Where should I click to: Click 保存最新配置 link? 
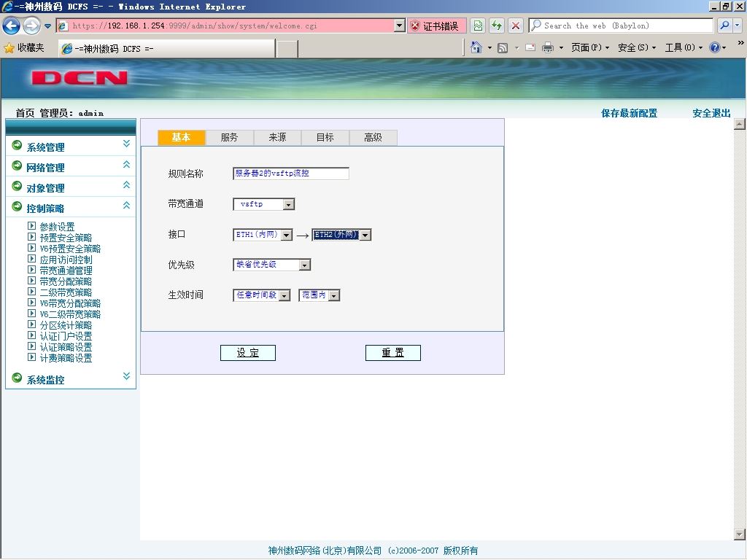(629, 113)
